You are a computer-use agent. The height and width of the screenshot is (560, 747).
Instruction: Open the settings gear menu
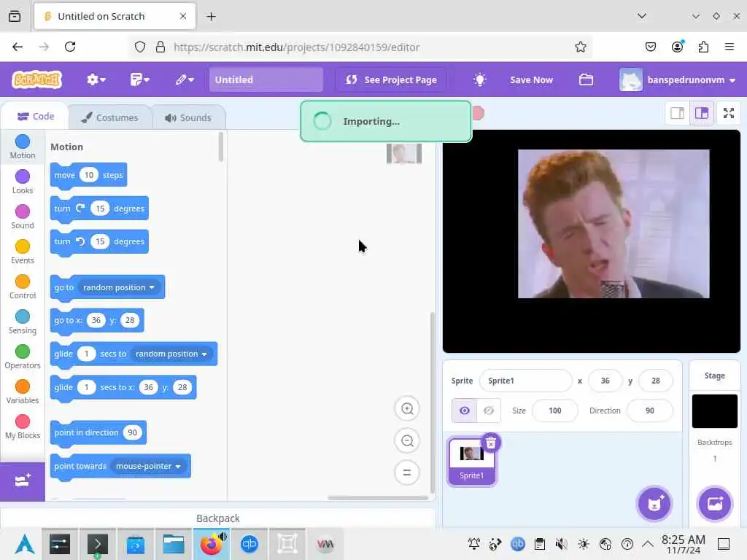96,79
